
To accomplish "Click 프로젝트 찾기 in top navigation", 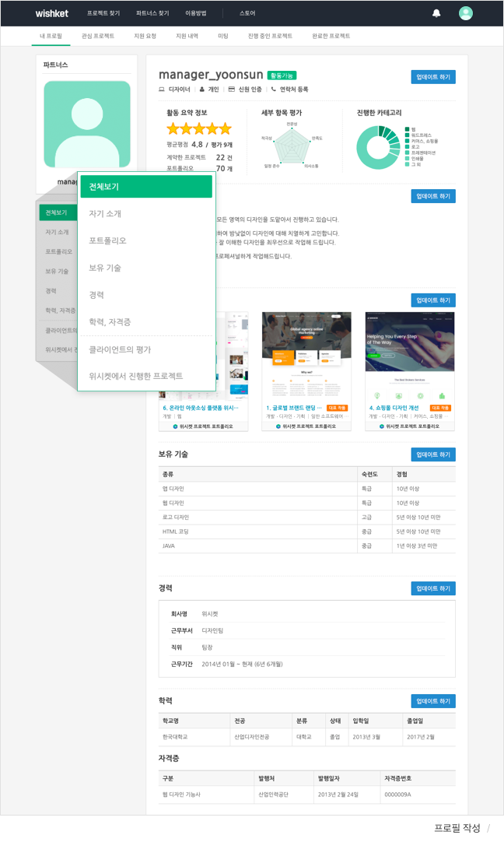I will [x=103, y=13].
